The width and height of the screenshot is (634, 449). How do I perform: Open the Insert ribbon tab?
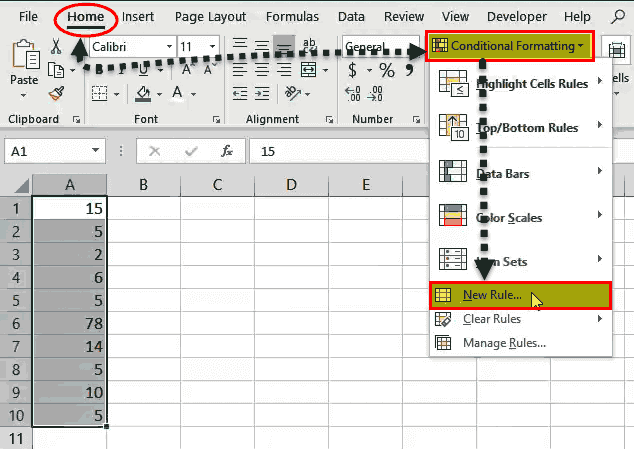coord(138,17)
